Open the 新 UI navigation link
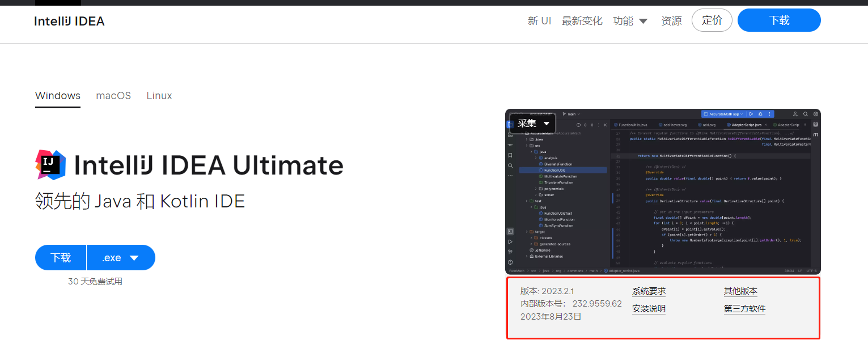The height and width of the screenshot is (357, 868). (x=539, y=21)
